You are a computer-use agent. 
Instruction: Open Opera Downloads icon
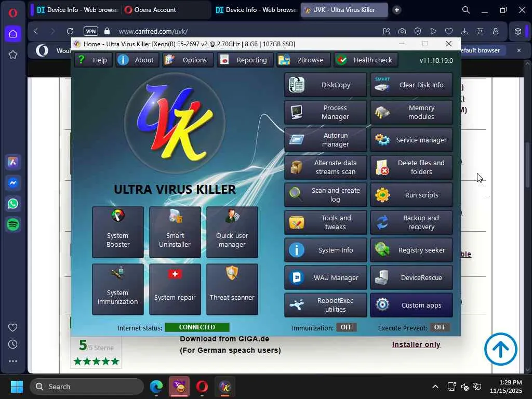click(x=464, y=31)
